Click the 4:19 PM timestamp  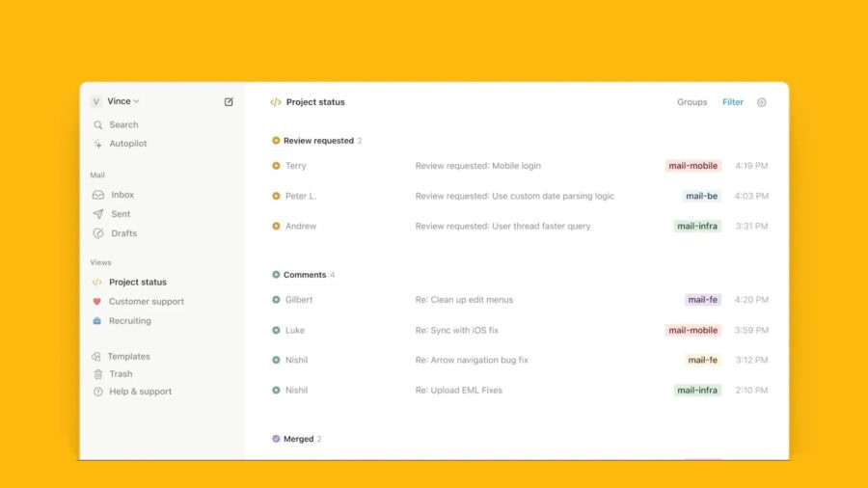pyautogui.click(x=751, y=166)
